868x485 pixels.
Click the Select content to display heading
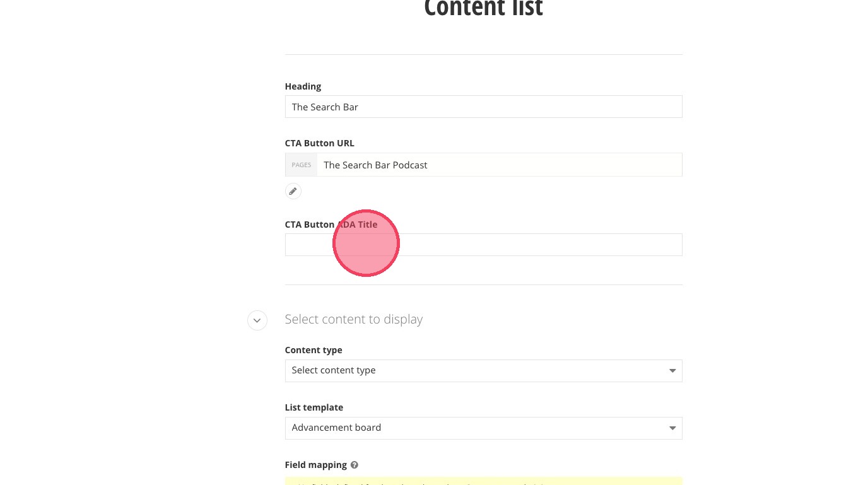(353, 319)
